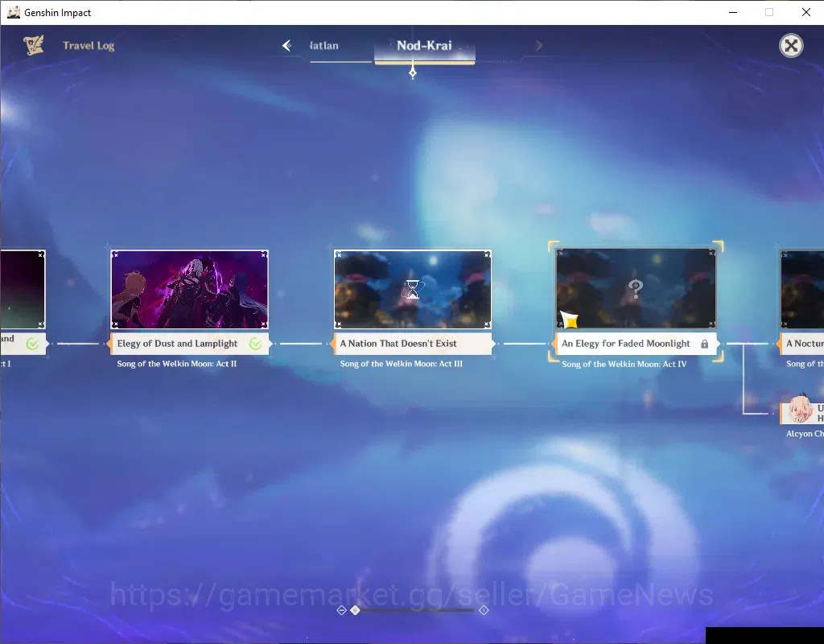Viewport: 824px width, 644px height.
Task: Click the 'An Elegy for Faded Moonlight' title
Action: point(625,344)
